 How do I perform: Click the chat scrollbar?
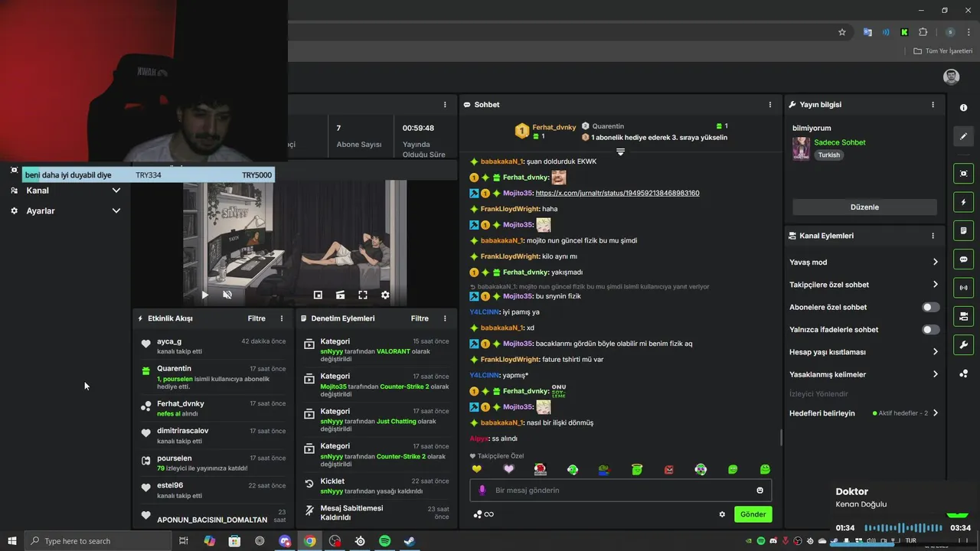[x=781, y=438]
